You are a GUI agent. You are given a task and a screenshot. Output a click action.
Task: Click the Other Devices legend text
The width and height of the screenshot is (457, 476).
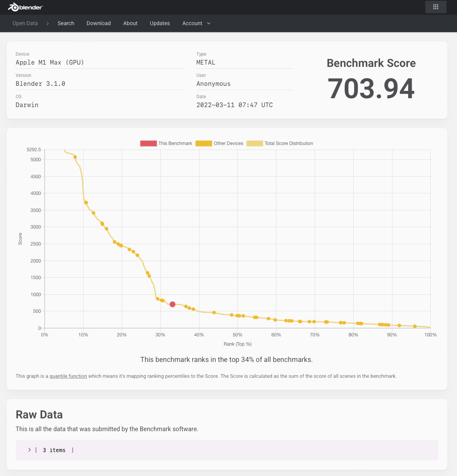pos(228,143)
